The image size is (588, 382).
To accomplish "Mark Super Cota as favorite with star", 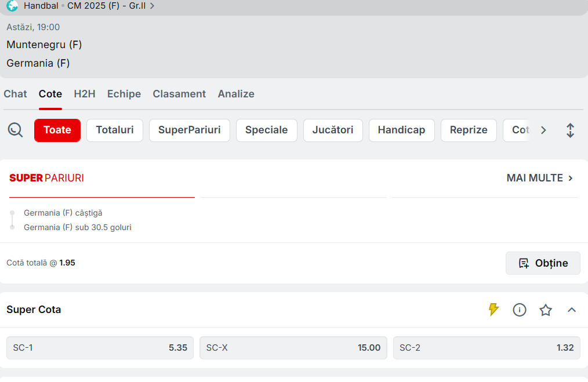I will point(546,310).
